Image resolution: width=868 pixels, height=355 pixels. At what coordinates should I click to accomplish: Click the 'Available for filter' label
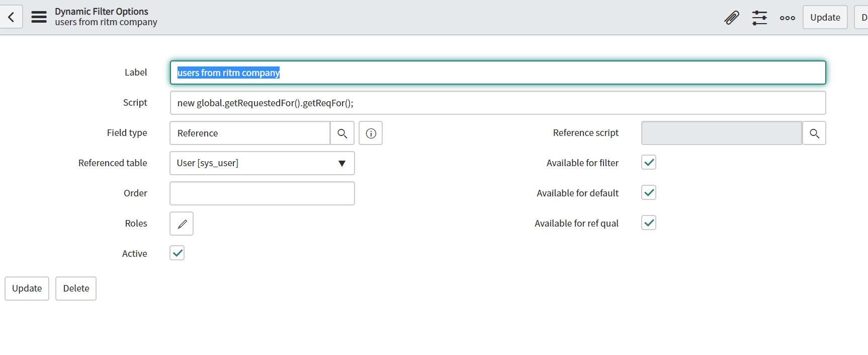coord(582,163)
